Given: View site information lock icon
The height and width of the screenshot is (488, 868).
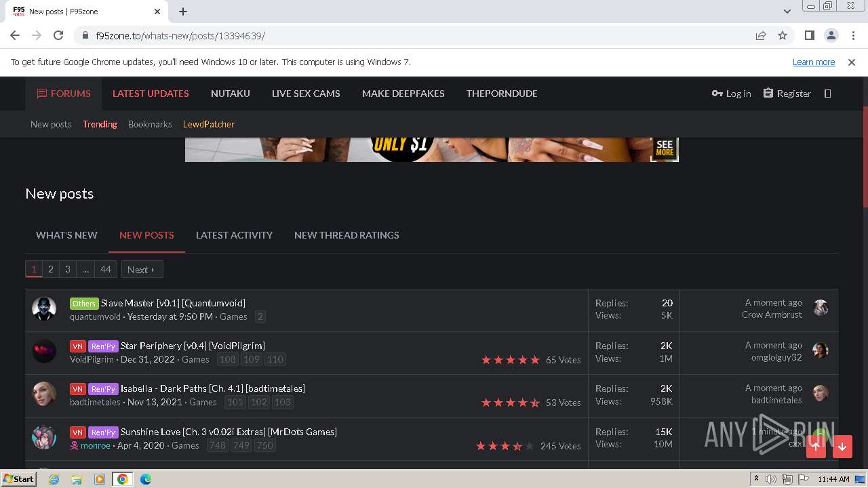Looking at the screenshot, I should [85, 35].
